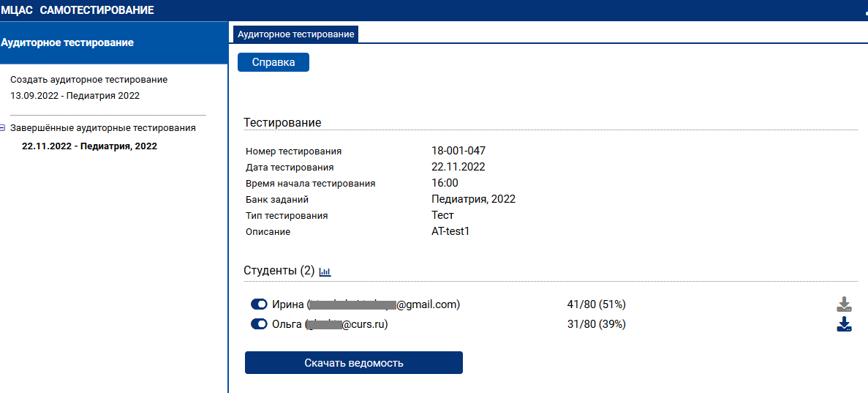Open Создать аудиторное тестирование link
868x393 pixels.
tap(88, 79)
